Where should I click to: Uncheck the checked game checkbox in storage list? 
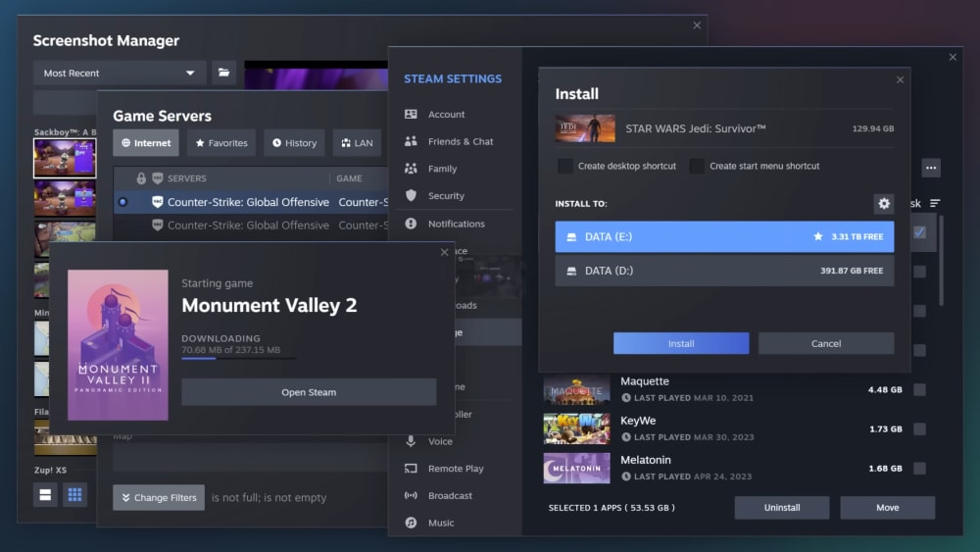pyautogui.click(x=919, y=232)
